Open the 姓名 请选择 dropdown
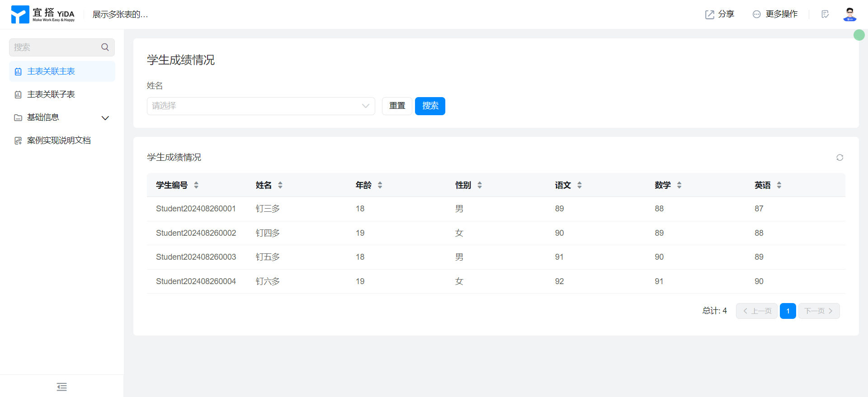The image size is (868, 397). point(261,106)
